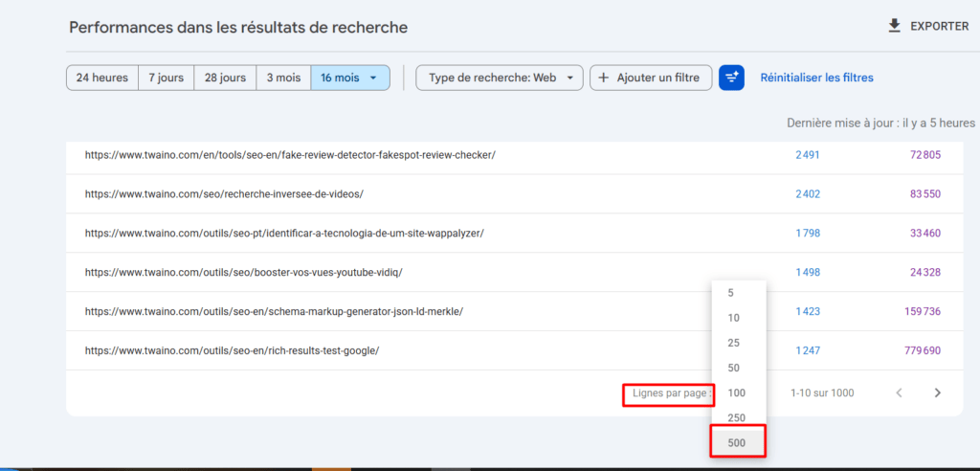Image resolution: width=980 pixels, height=471 pixels.
Task: Go to the next page arrow
Action: pyautogui.click(x=937, y=392)
